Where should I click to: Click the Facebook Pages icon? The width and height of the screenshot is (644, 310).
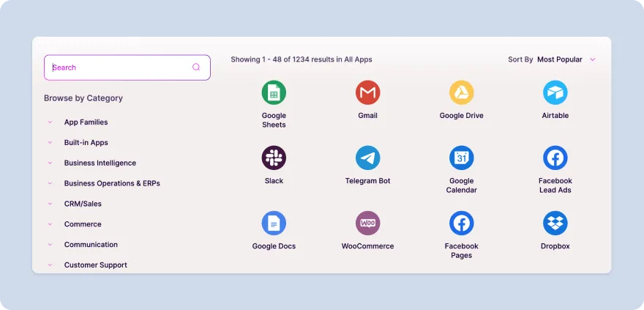coord(461,224)
